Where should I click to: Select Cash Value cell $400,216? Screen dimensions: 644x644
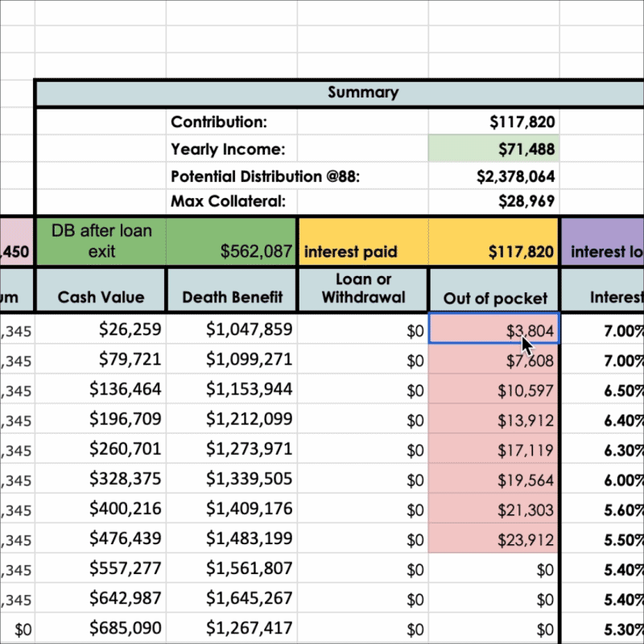click(101, 509)
